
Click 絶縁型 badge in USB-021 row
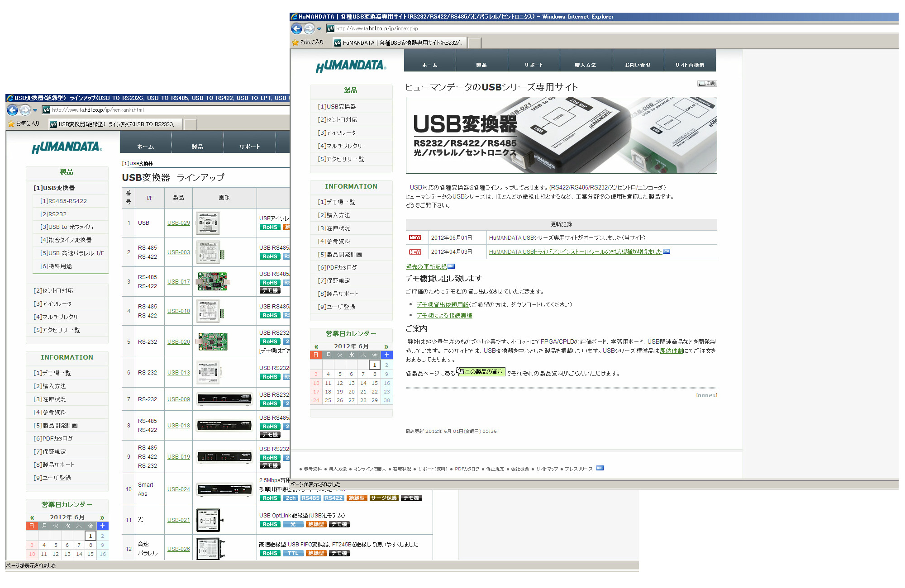(316, 525)
